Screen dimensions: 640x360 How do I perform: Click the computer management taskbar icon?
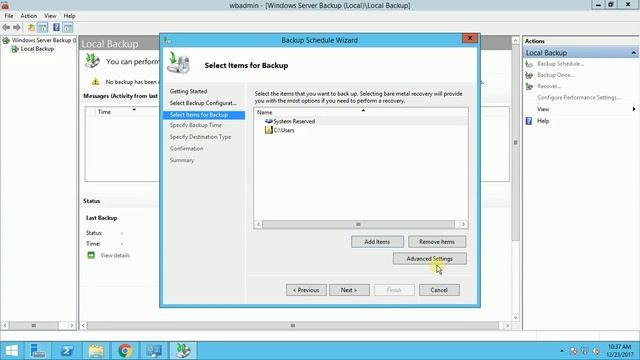[154, 351]
